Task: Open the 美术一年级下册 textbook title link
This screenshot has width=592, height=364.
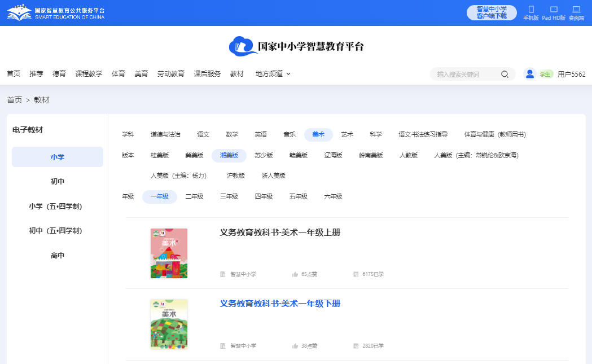Action: pos(280,304)
